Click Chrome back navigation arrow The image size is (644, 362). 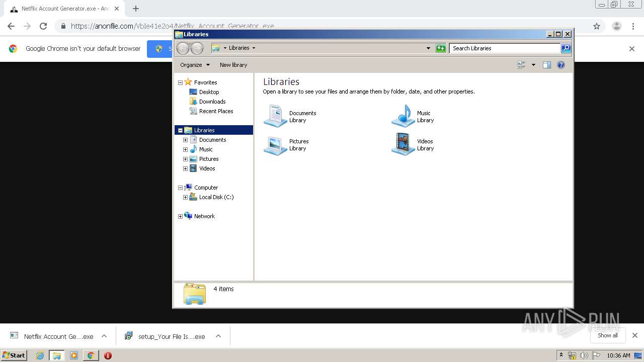click(x=11, y=26)
